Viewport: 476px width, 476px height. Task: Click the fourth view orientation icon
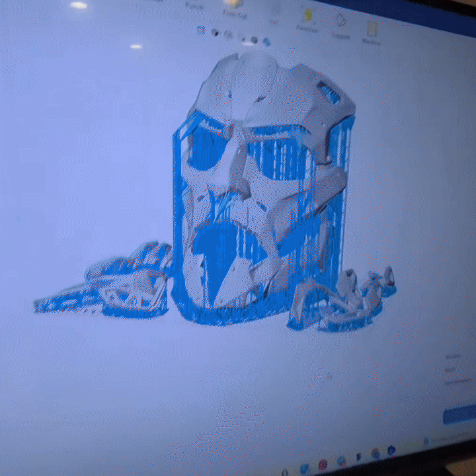pyautogui.click(x=241, y=37)
